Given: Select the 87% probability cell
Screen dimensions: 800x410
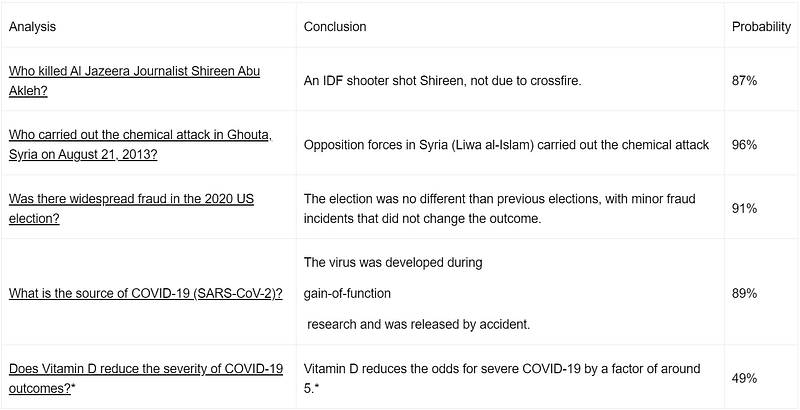Looking at the screenshot, I should (x=744, y=81).
